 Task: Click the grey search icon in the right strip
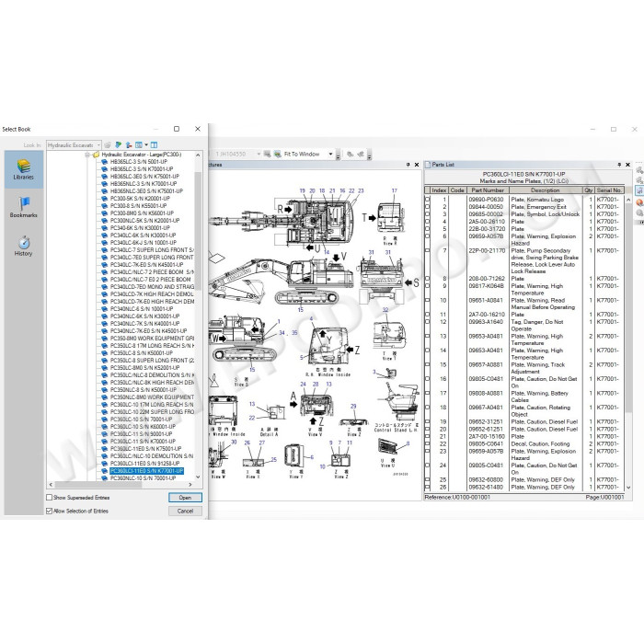[639, 213]
